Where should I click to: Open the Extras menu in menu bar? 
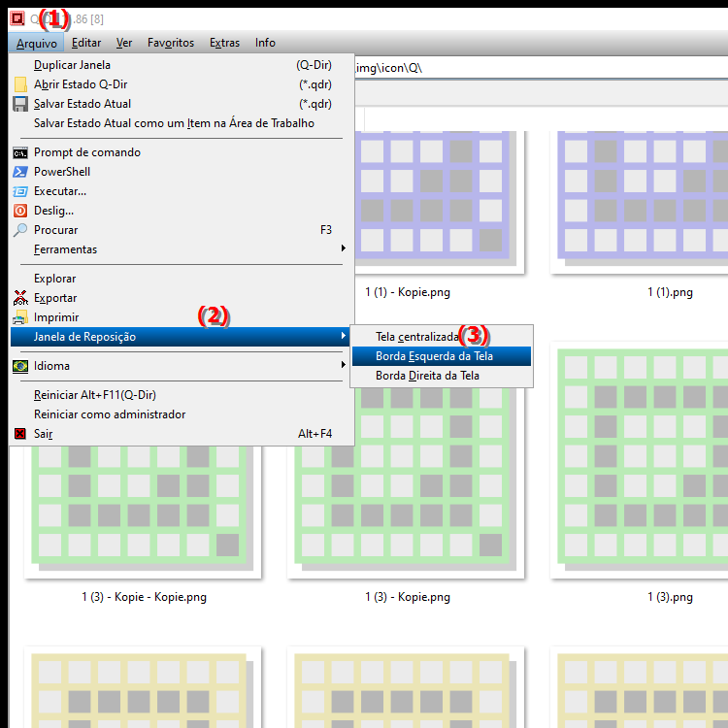(224, 43)
